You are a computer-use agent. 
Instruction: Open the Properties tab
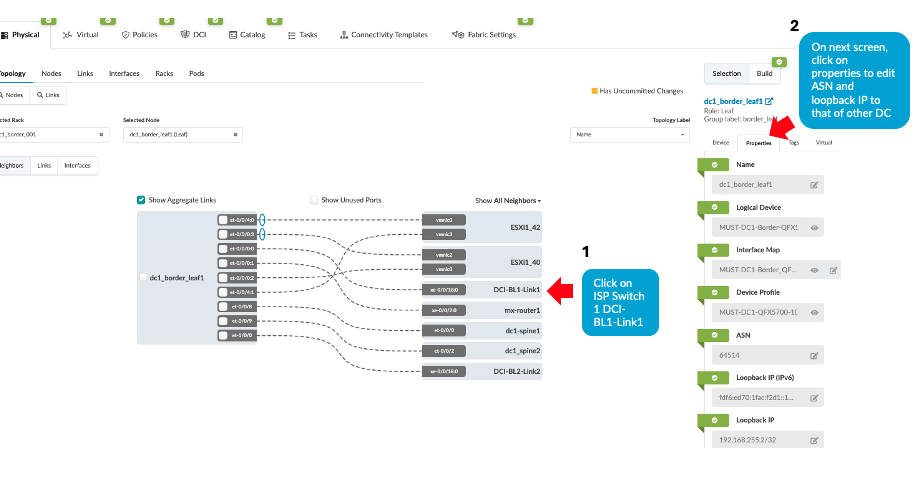click(x=758, y=143)
